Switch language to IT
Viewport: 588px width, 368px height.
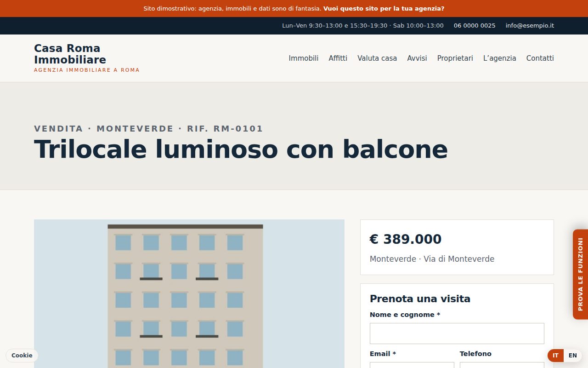(555, 356)
